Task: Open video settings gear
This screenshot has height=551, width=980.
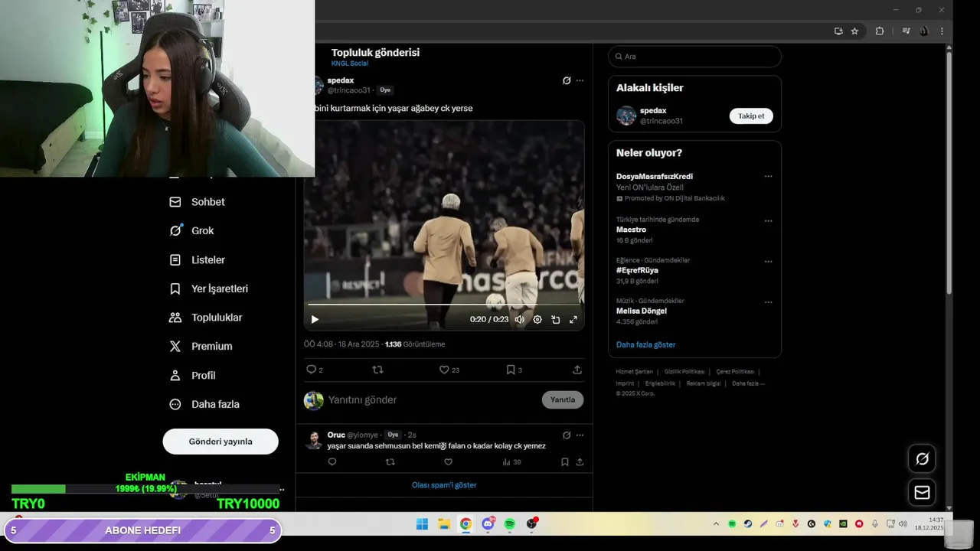Action: coord(537,319)
